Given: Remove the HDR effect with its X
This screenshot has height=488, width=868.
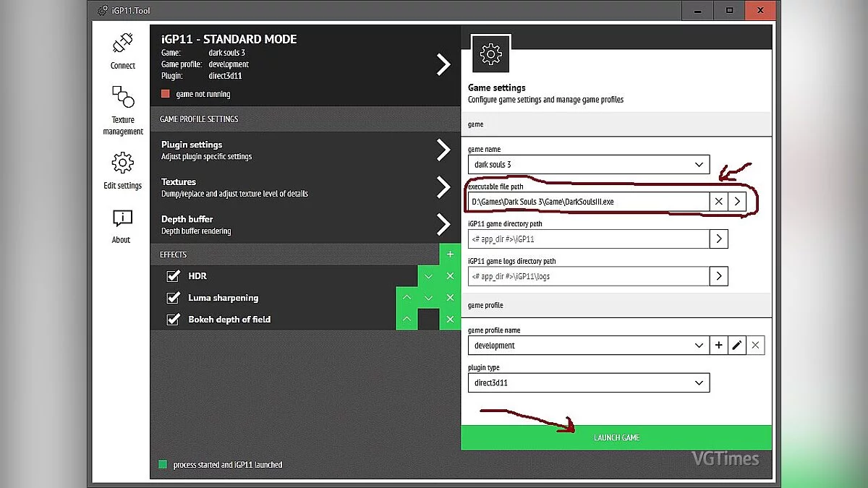Looking at the screenshot, I should click(x=450, y=276).
